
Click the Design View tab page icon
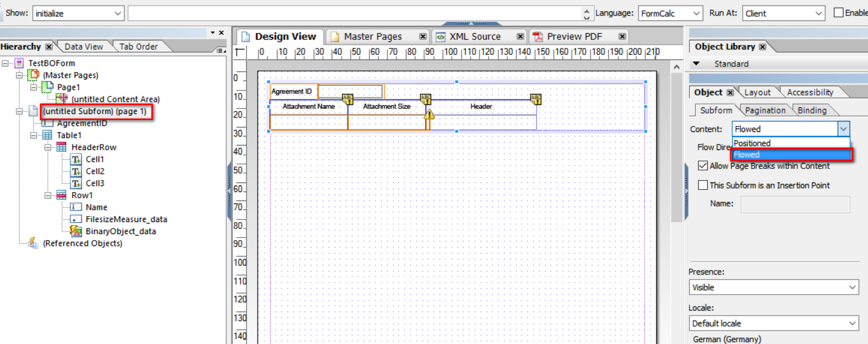[245, 36]
